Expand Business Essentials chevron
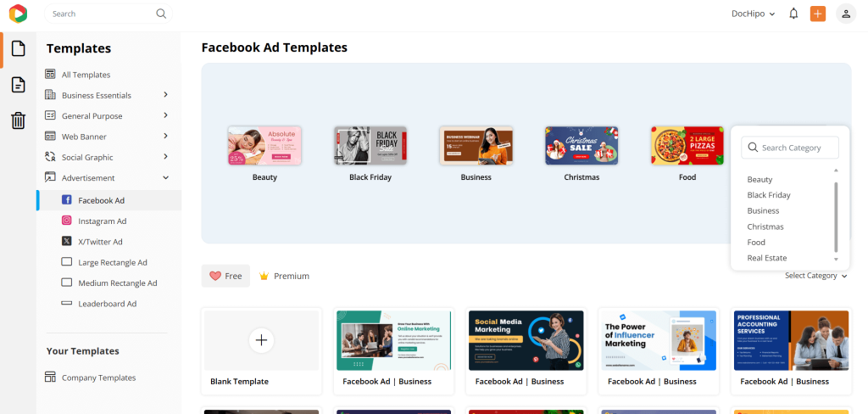Viewport: 868px width, 414px height. tap(165, 95)
